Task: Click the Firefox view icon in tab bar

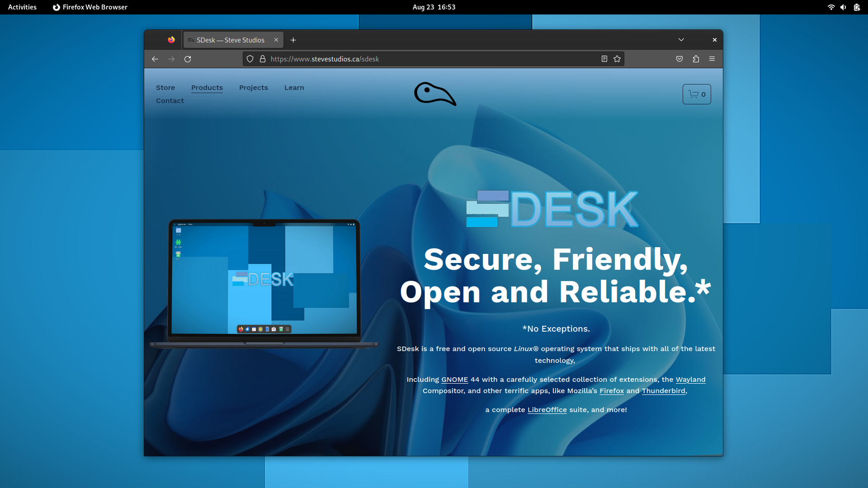Action: click(x=171, y=40)
